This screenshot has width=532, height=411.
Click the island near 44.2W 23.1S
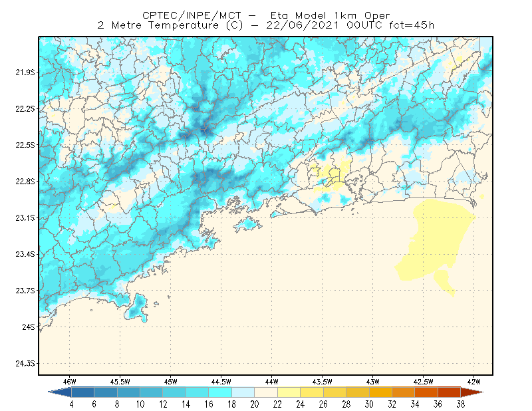coord(247,224)
